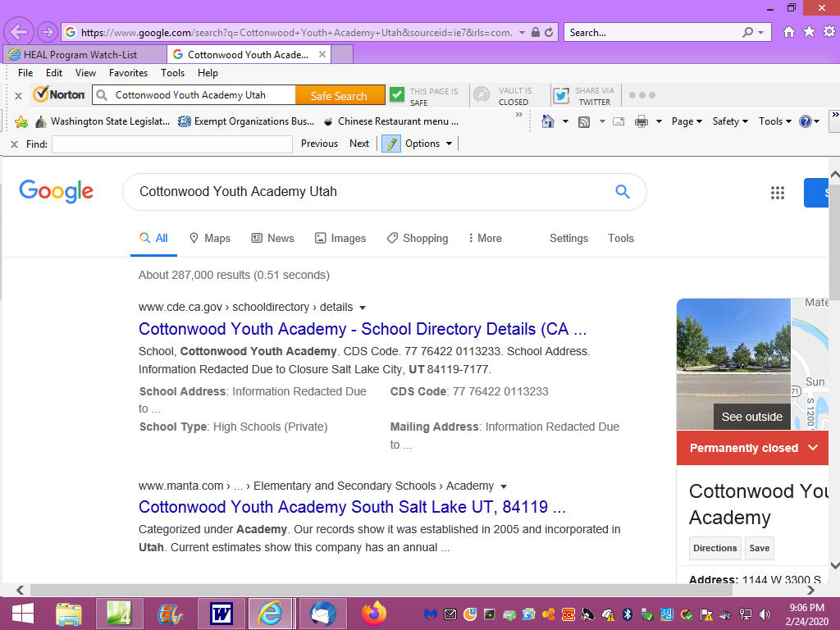The width and height of the screenshot is (840, 630).
Task: Click the Find text input field
Action: 172,144
